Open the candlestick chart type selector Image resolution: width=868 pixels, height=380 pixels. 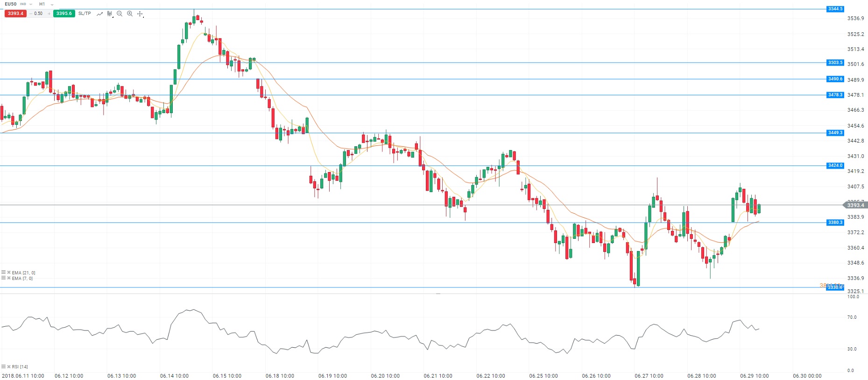[110, 14]
